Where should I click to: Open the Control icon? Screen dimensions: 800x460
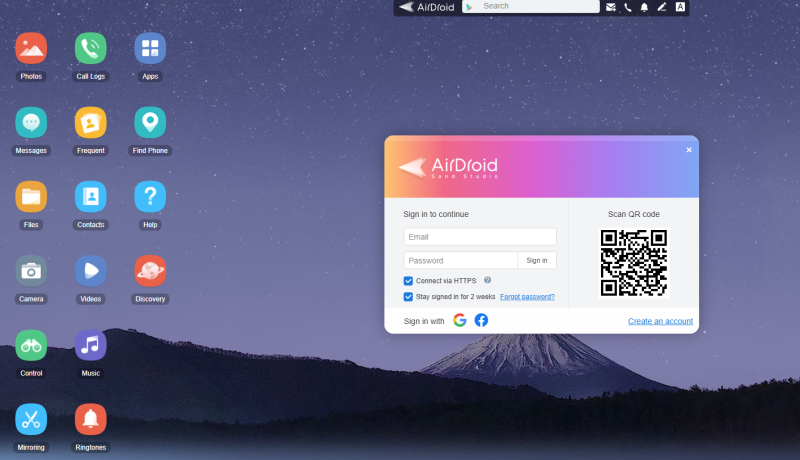point(31,345)
